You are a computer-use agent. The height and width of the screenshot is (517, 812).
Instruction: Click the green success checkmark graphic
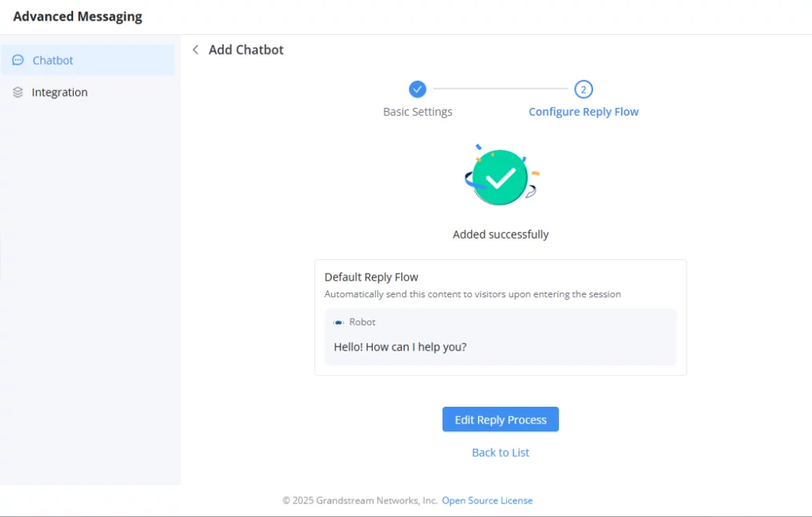500,176
